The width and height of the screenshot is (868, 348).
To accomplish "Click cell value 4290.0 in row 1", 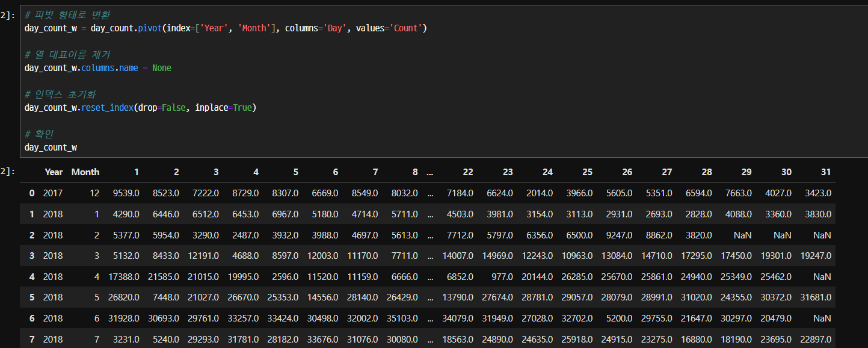I will pos(126,214).
